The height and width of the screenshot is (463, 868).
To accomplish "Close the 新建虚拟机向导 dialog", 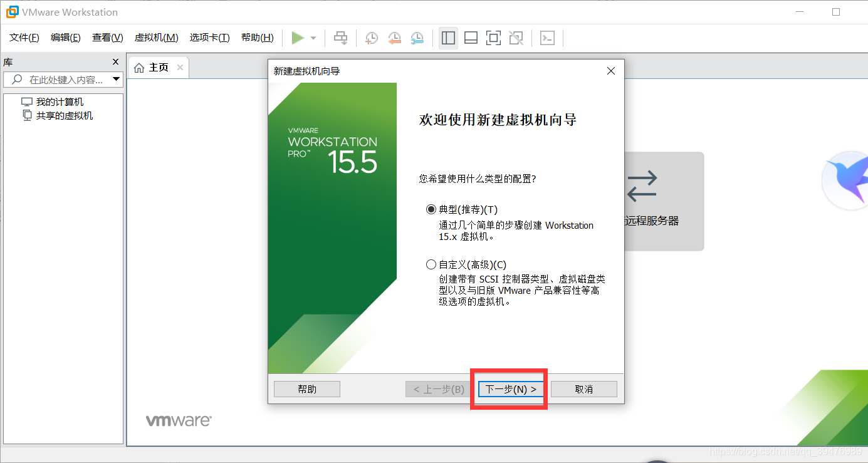I will 611,71.
